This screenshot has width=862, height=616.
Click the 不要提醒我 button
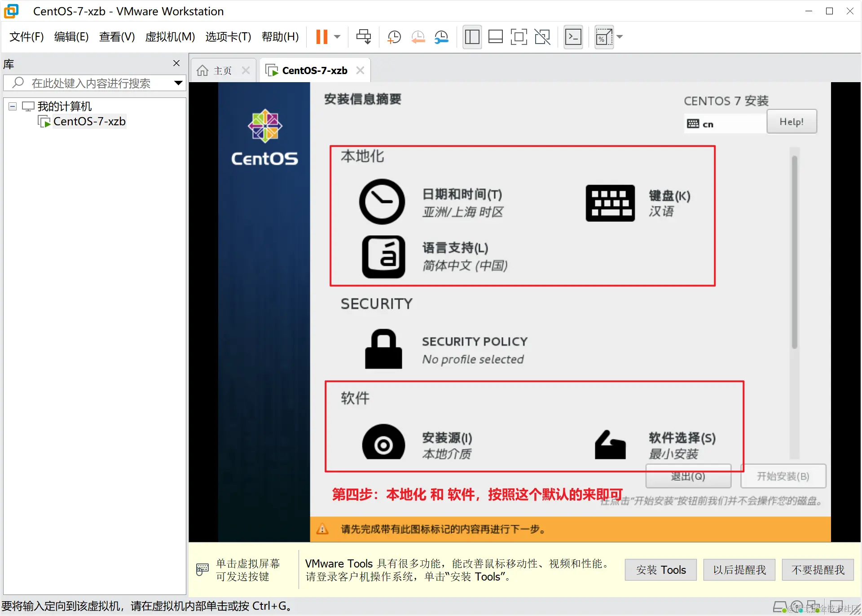818,570
